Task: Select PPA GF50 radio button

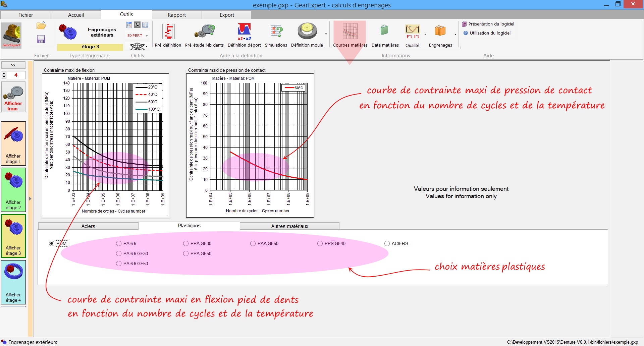Action: (186, 253)
